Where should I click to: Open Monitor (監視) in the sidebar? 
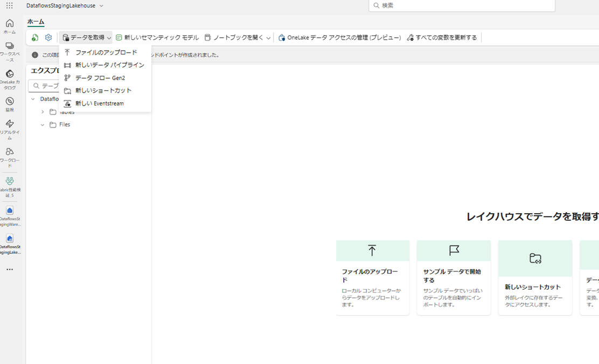click(10, 104)
